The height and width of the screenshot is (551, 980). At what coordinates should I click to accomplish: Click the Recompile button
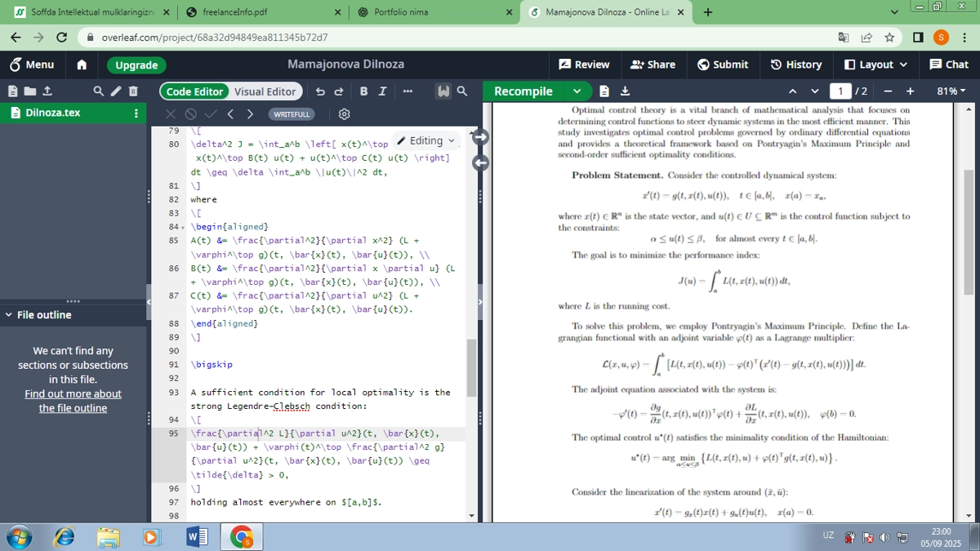(x=523, y=91)
